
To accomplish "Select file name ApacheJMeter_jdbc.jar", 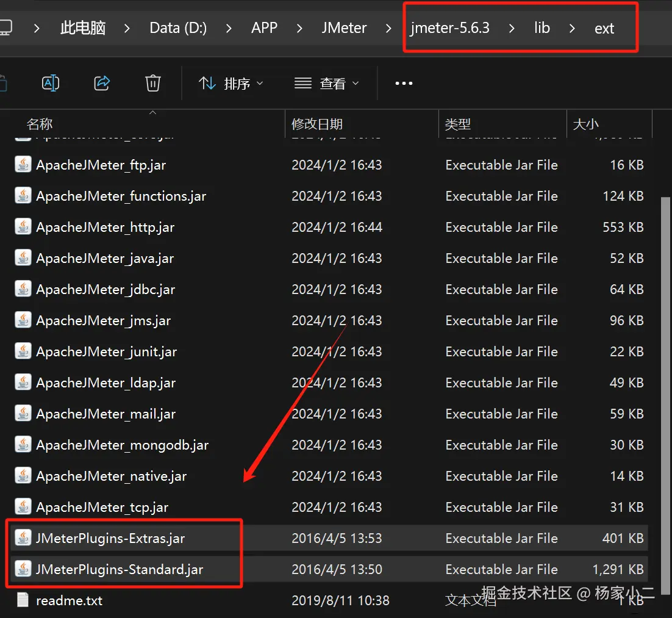I will 105,290.
